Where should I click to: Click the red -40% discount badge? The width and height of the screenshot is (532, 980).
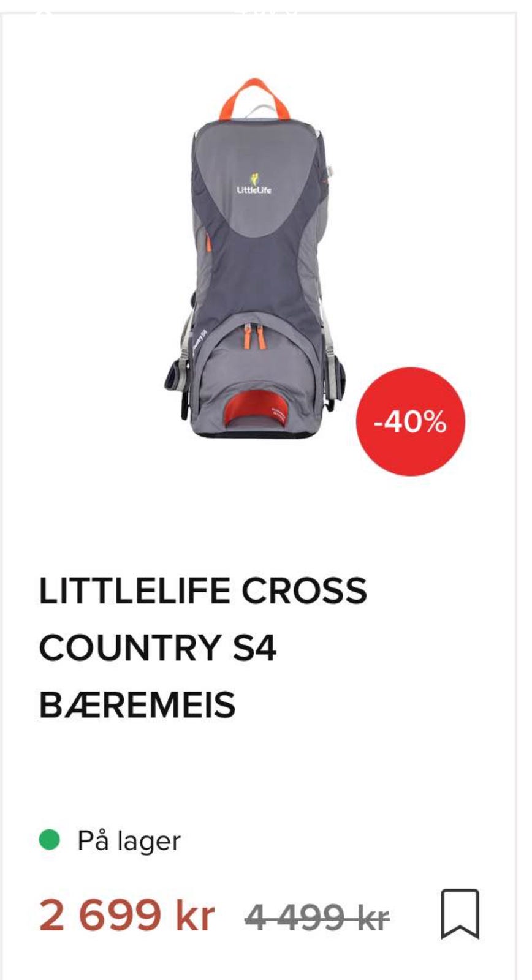[411, 421]
